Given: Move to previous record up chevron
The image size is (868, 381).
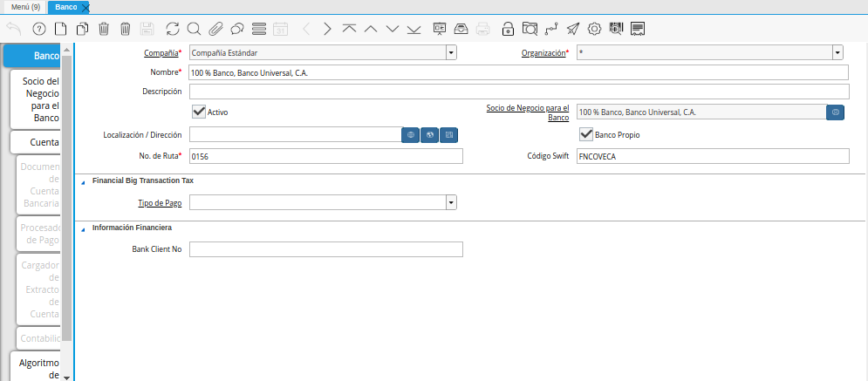Looking at the screenshot, I should point(371,29).
